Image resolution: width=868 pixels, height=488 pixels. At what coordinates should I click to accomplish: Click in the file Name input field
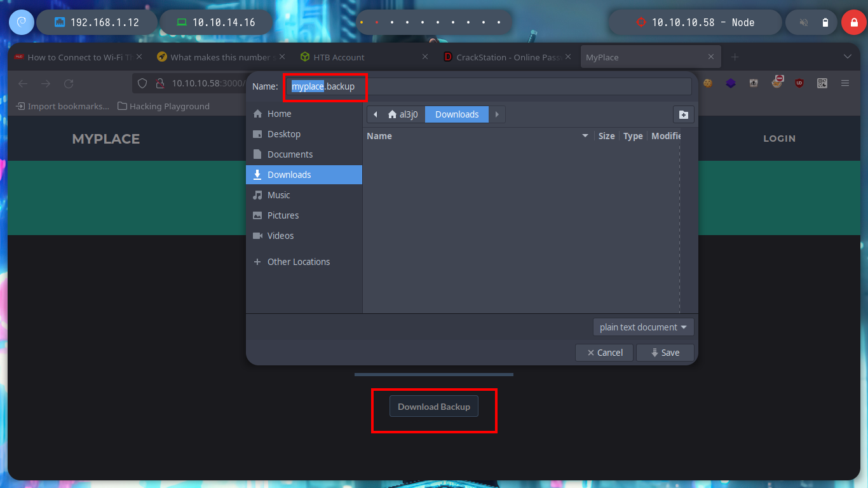[489, 86]
